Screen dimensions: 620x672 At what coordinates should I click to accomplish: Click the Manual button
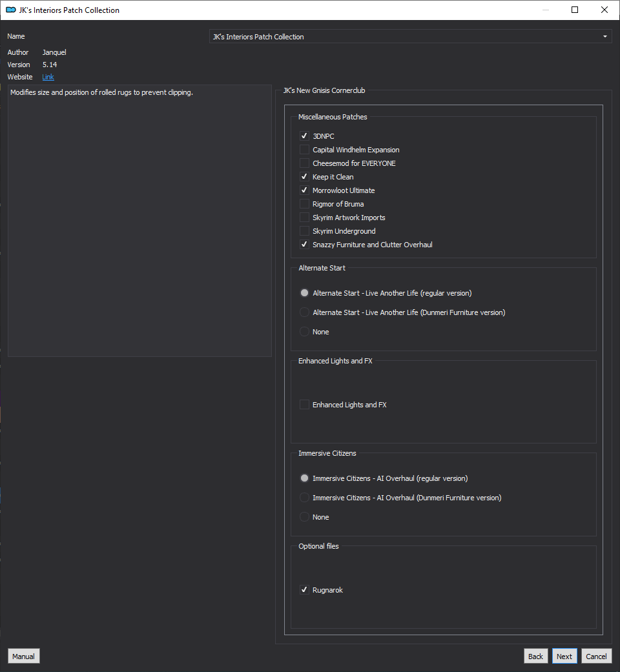coord(24,656)
